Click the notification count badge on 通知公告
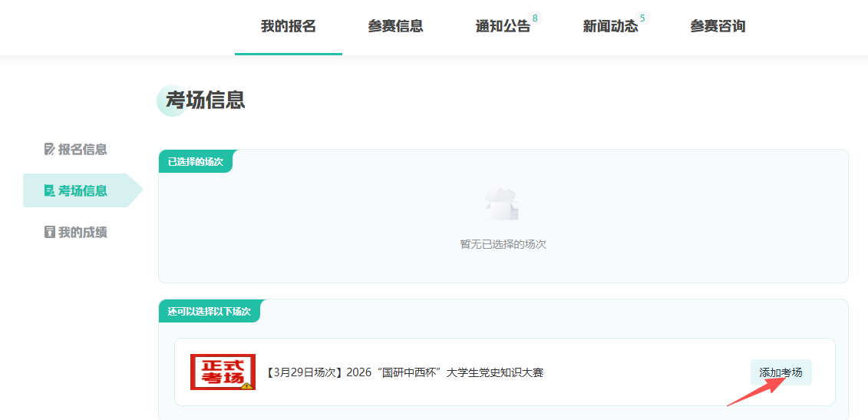This screenshot has width=868, height=420. click(x=535, y=18)
